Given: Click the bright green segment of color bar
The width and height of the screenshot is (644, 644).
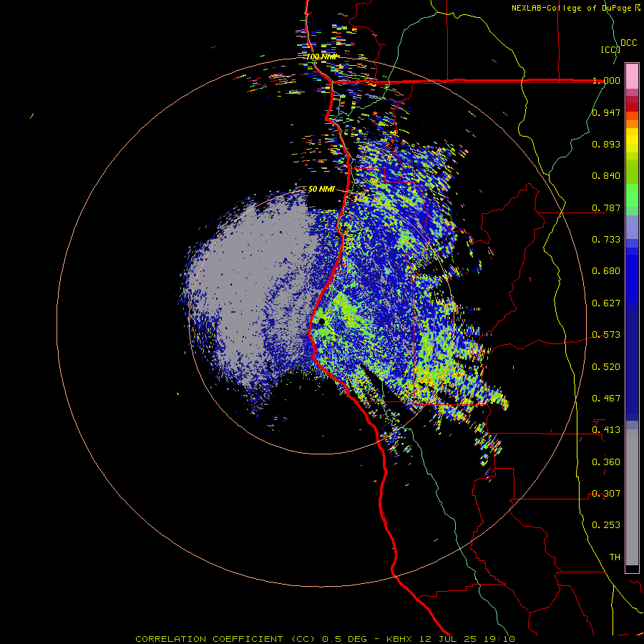Looking at the screenshot, I should click(632, 195).
